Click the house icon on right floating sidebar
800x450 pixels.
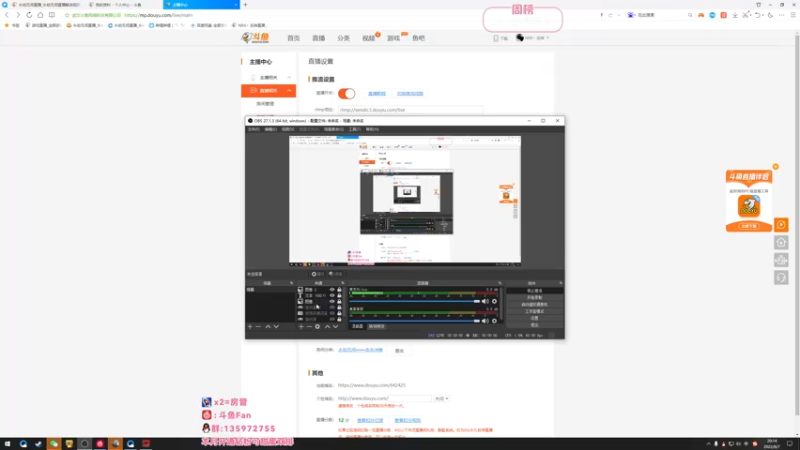(781, 242)
